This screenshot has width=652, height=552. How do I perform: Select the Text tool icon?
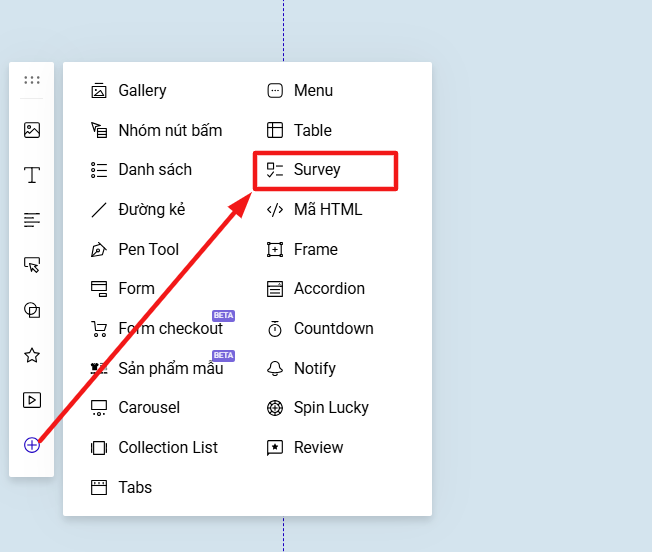tap(32, 175)
